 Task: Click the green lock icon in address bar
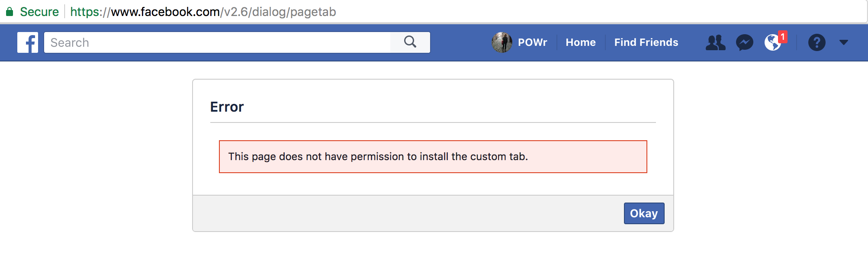(x=10, y=12)
